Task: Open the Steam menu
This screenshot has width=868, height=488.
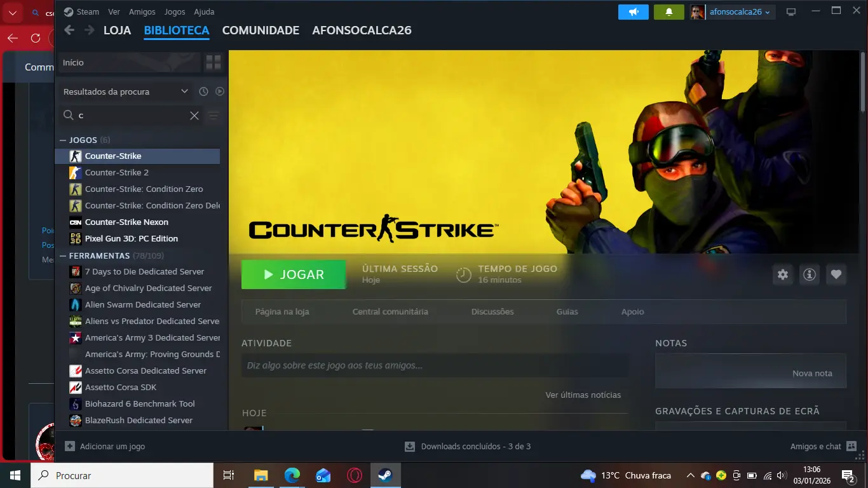Action: coord(81,12)
